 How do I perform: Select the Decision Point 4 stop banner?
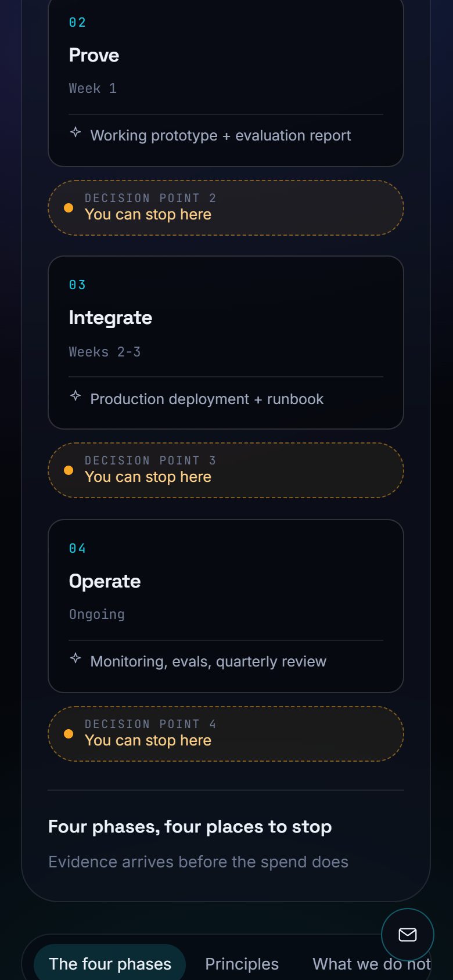pos(226,734)
